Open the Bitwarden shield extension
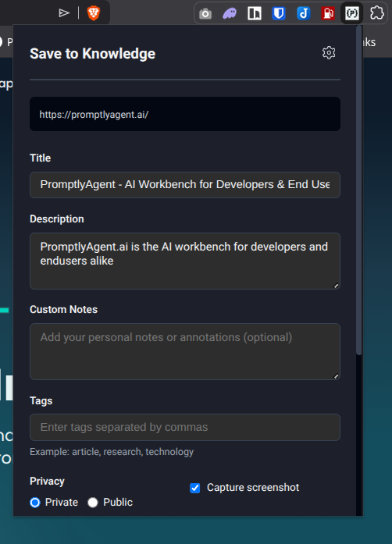 click(279, 13)
